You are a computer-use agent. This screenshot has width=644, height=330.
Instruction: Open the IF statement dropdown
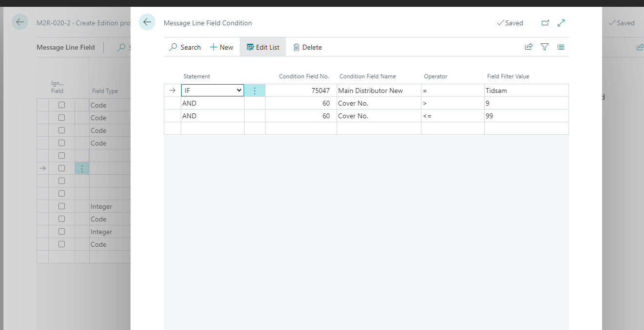point(239,90)
